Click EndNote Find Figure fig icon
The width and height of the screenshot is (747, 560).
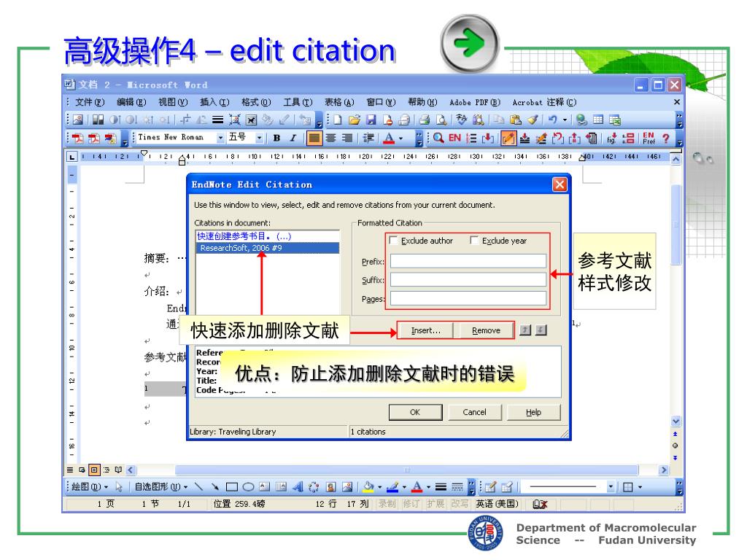tap(612, 138)
